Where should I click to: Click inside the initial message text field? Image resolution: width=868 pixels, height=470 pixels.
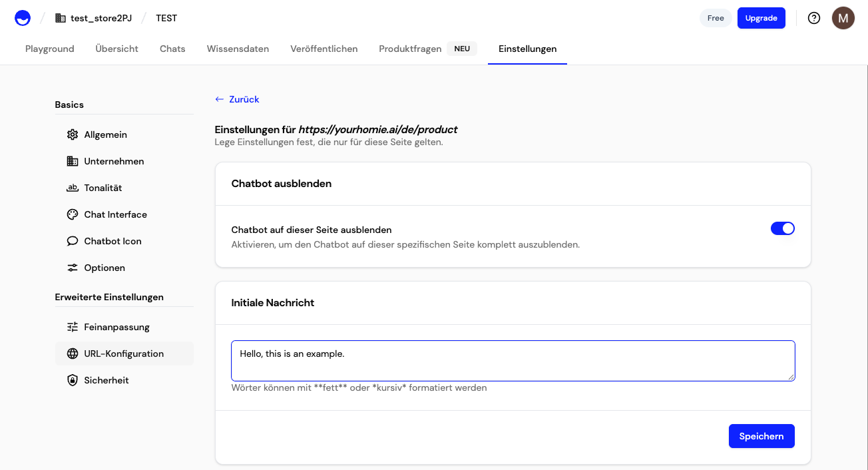513,359
